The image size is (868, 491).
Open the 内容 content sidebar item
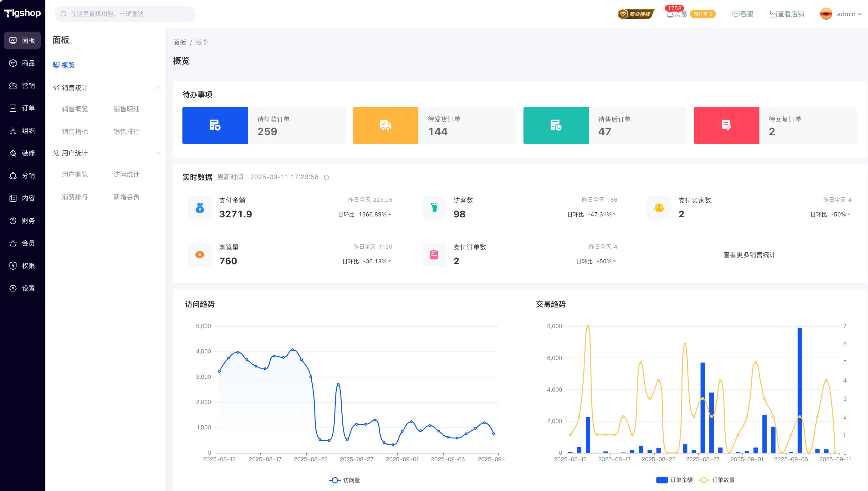[x=22, y=198]
